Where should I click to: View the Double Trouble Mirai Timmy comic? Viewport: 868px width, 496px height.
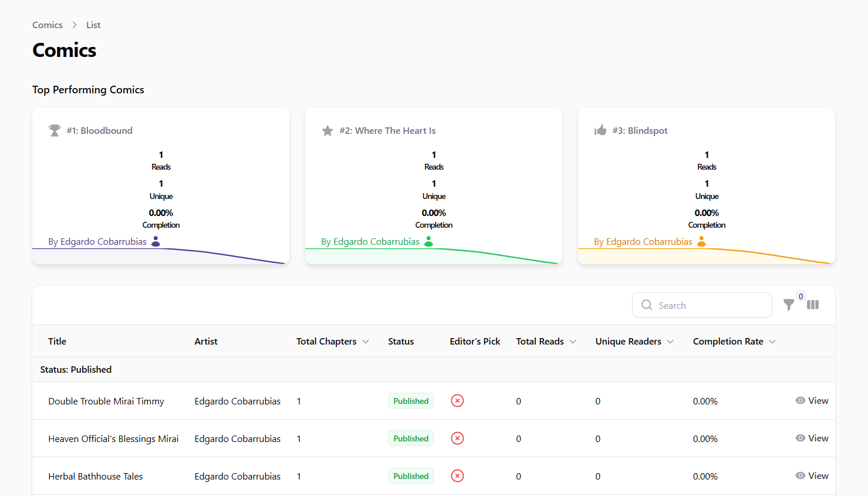click(x=812, y=401)
